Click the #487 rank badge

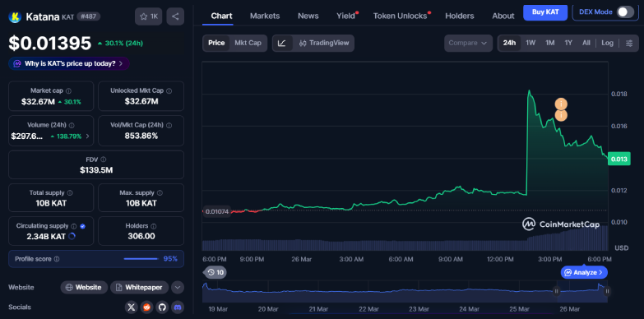click(x=89, y=16)
